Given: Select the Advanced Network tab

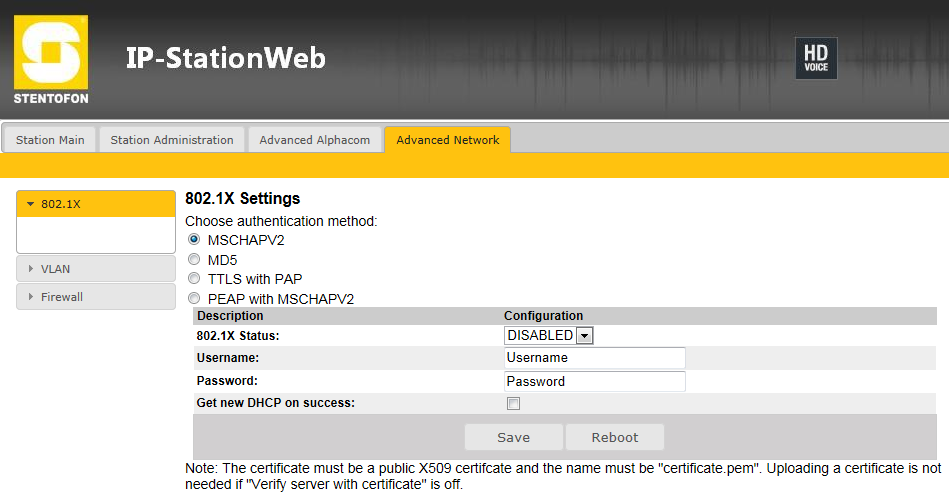Looking at the screenshot, I should [447, 140].
